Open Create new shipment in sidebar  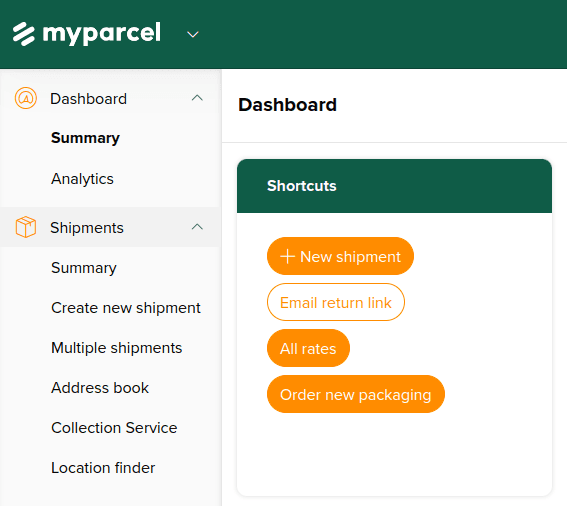(x=126, y=308)
